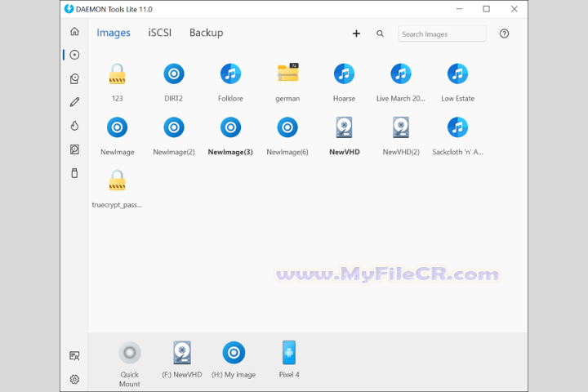Select the (F:) NewVHD mounted drive

pos(182,353)
